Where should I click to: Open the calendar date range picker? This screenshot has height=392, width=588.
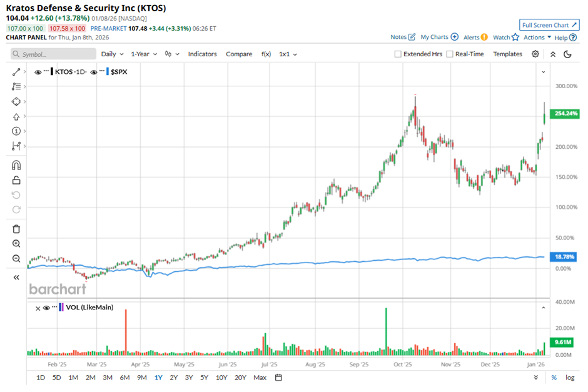click(279, 378)
